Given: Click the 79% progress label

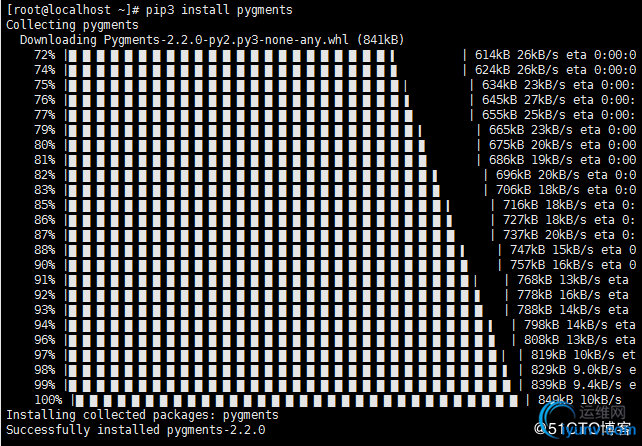Looking at the screenshot, I should 45,130.
